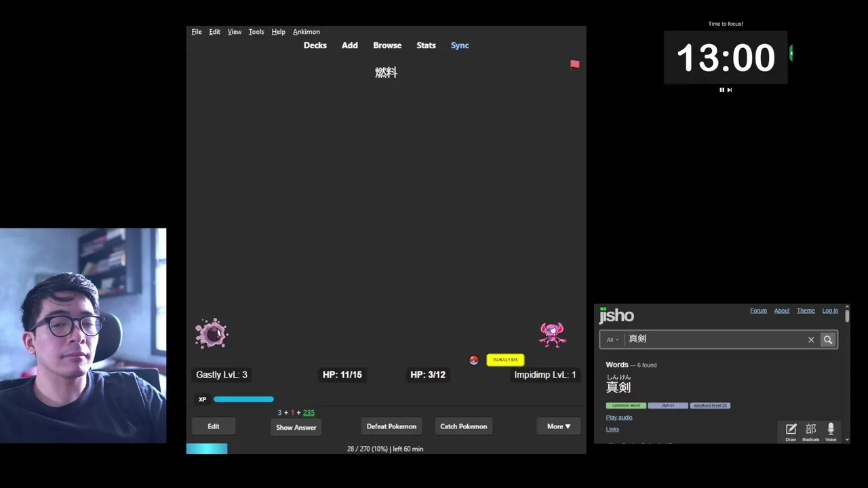Open the Tools menu

point(256,32)
